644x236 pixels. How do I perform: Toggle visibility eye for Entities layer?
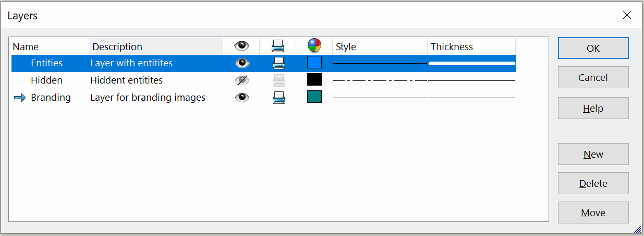tap(241, 63)
